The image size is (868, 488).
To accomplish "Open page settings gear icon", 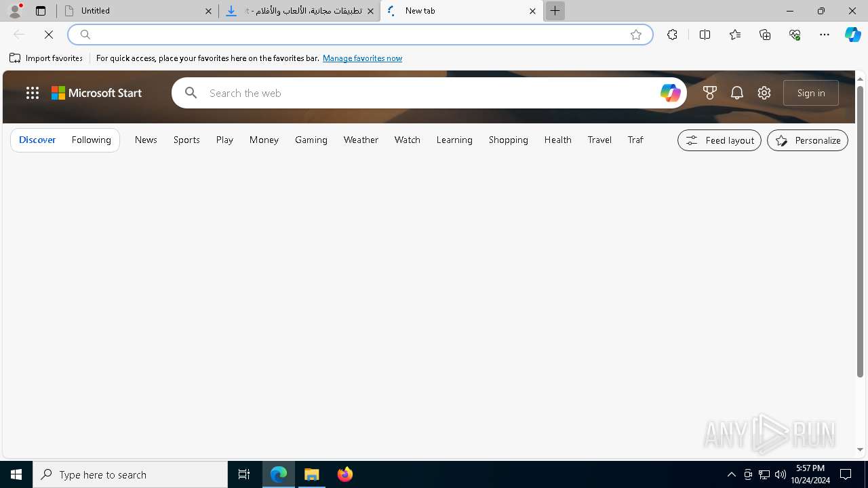I will click(x=764, y=93).
